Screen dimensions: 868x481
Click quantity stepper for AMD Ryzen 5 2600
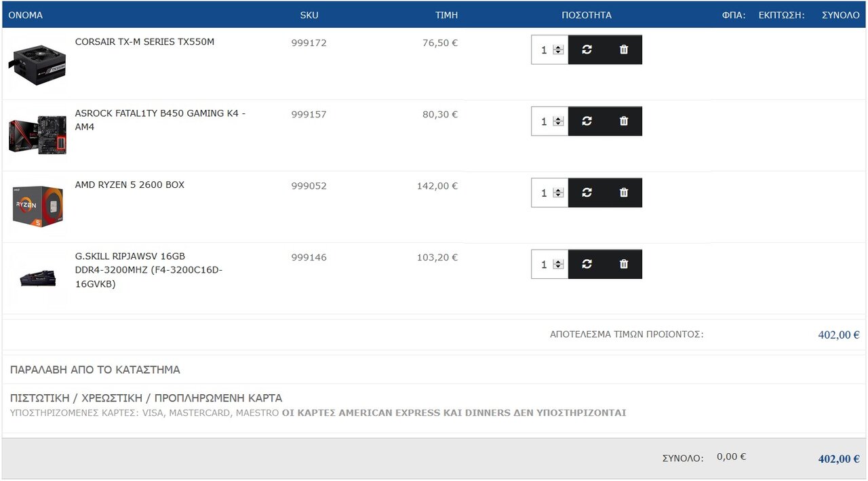pyautogui.click(x=558, y=193)
